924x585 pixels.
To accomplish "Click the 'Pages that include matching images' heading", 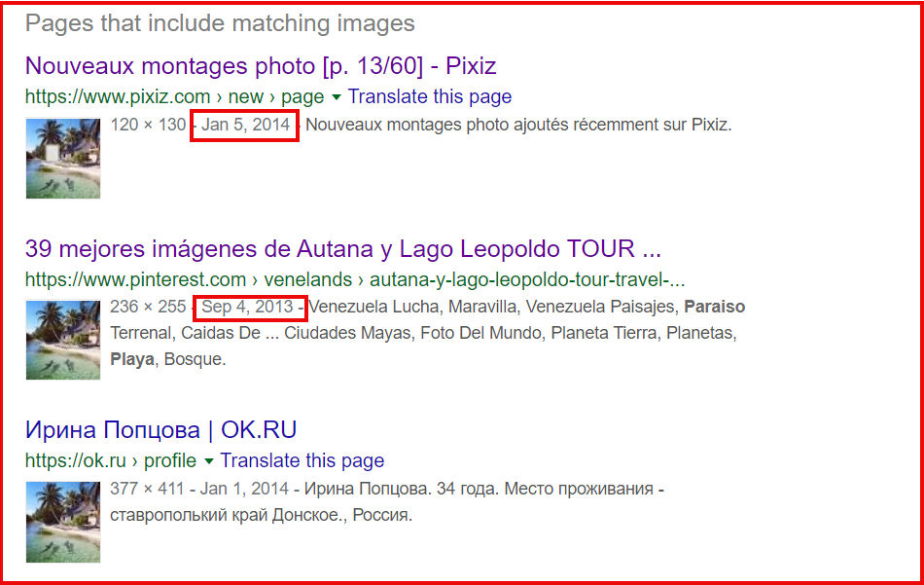I will click(220, 23).
